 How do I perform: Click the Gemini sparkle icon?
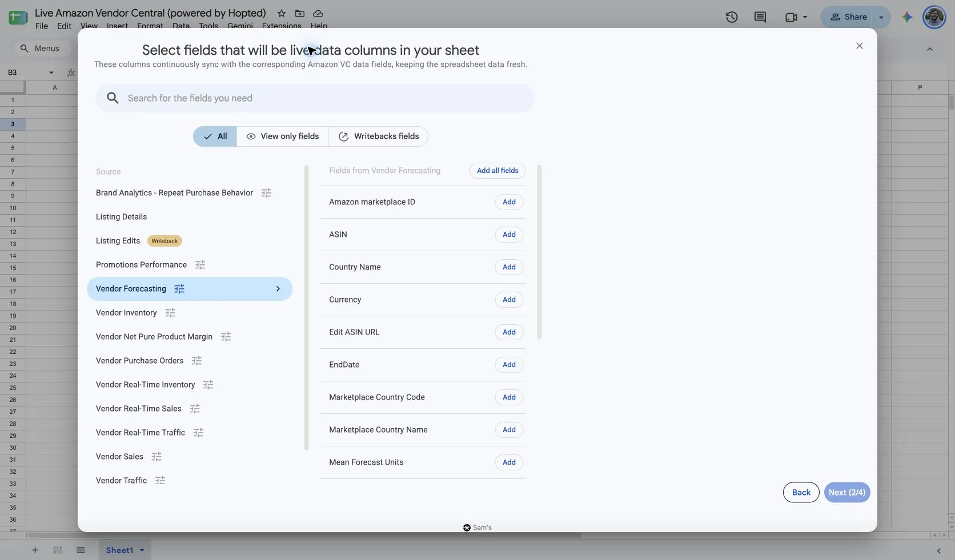[x=907, y=17]
